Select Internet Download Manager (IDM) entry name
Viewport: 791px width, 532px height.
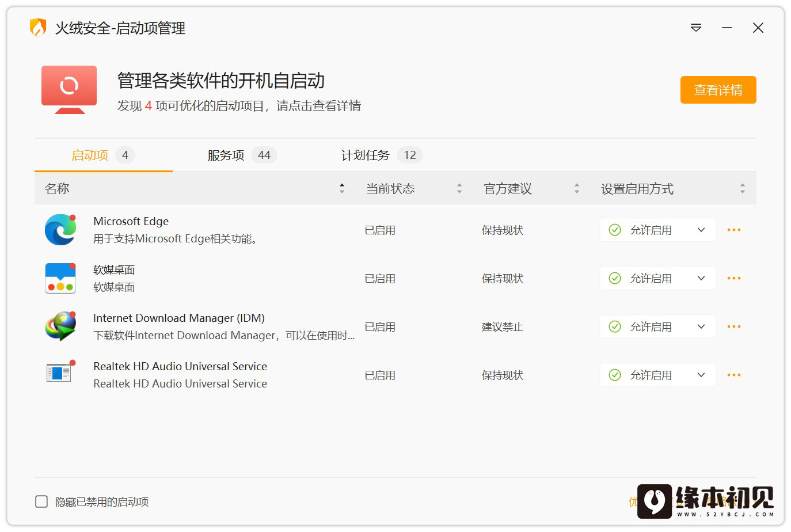[x=179, y=318]
